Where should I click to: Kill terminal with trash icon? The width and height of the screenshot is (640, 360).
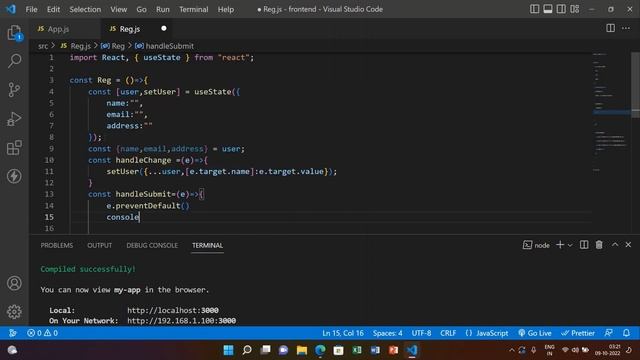click(x=599, y=244)
